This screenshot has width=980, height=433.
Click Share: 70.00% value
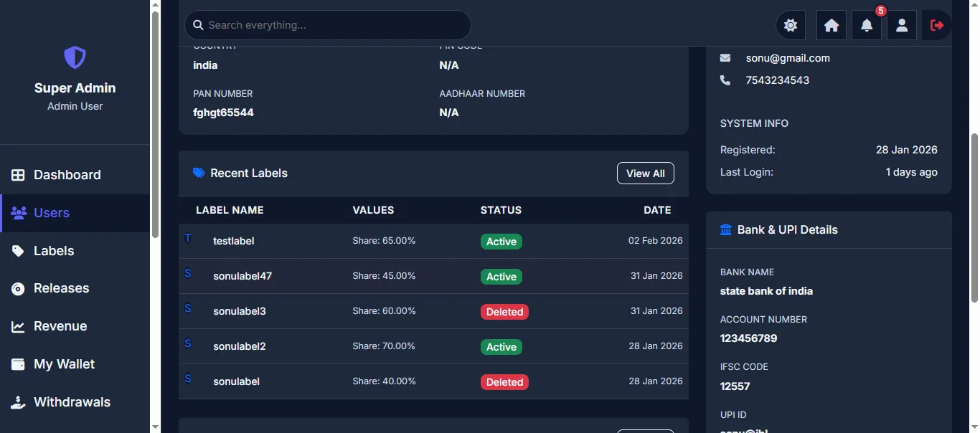(384, 346)
